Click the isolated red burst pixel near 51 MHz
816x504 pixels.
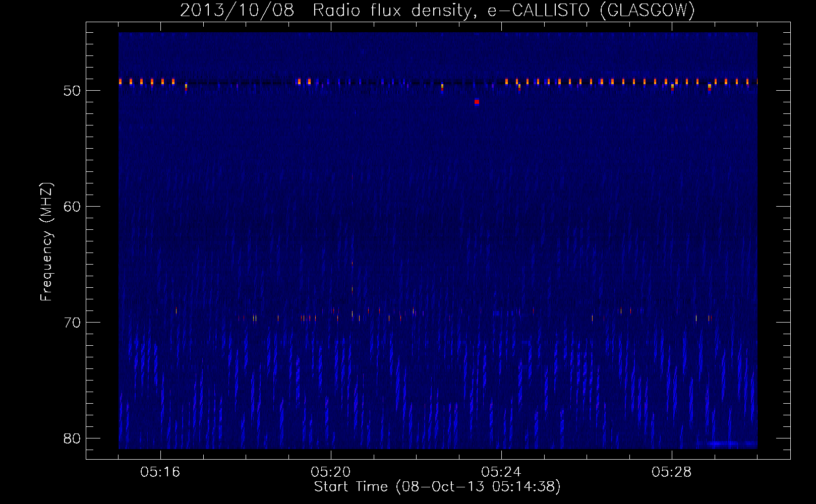477,102
